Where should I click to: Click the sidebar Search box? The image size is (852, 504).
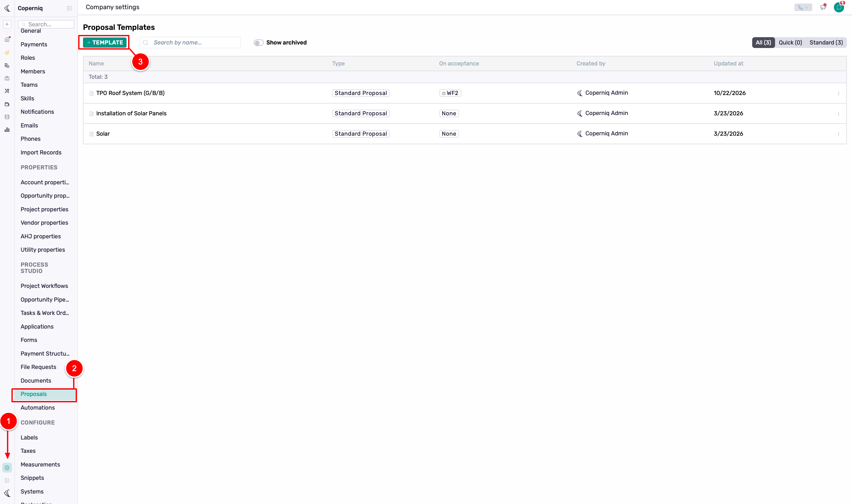[x=46, y=24]
